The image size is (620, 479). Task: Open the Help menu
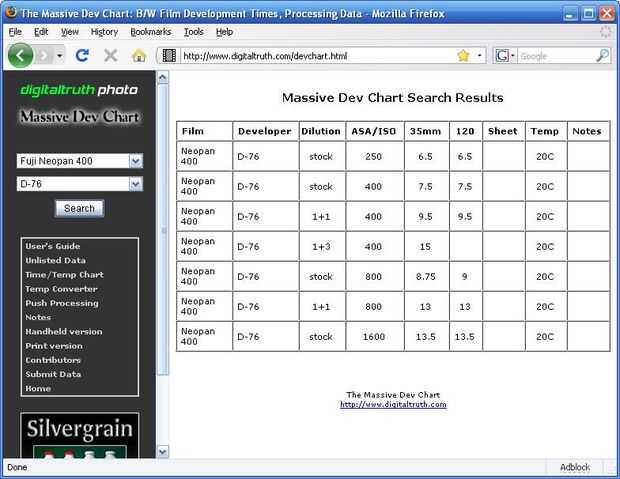pyautogui.click(x=224, y=32)
